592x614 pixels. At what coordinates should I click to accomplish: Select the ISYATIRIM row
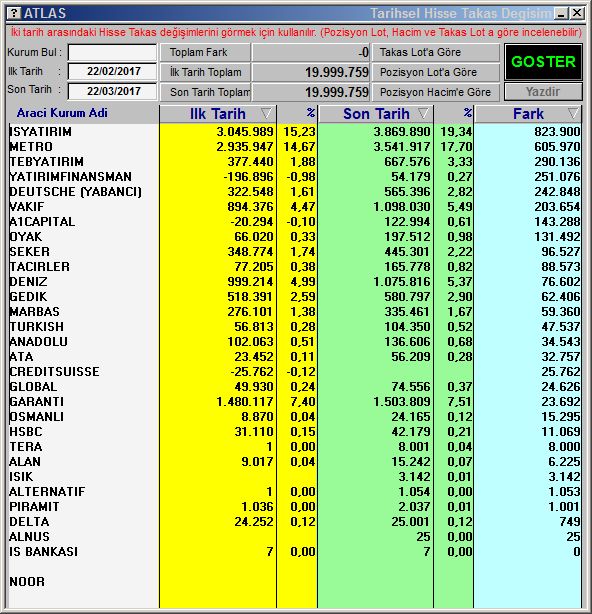(x=294, y=132)
